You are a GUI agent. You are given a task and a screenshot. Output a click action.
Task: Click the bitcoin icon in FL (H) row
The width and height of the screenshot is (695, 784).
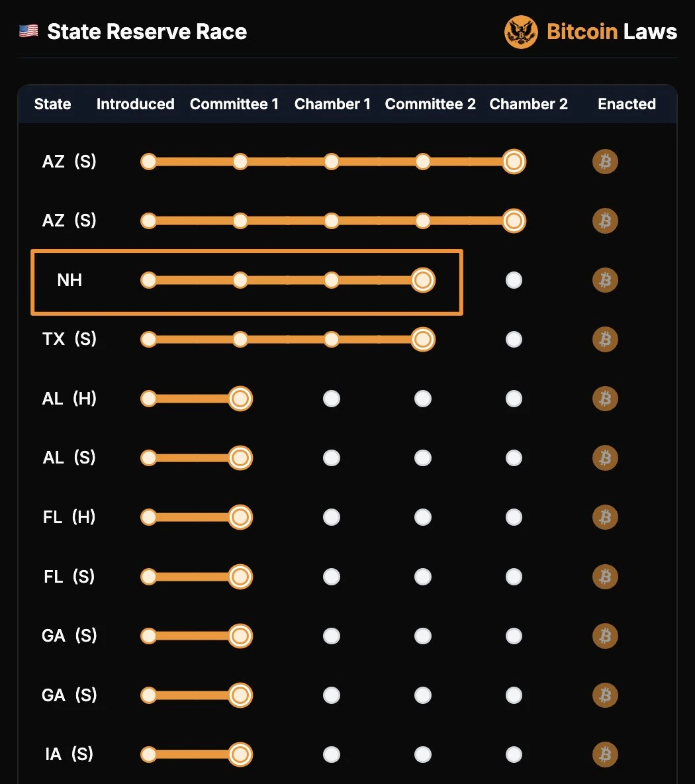coord(605,517)
